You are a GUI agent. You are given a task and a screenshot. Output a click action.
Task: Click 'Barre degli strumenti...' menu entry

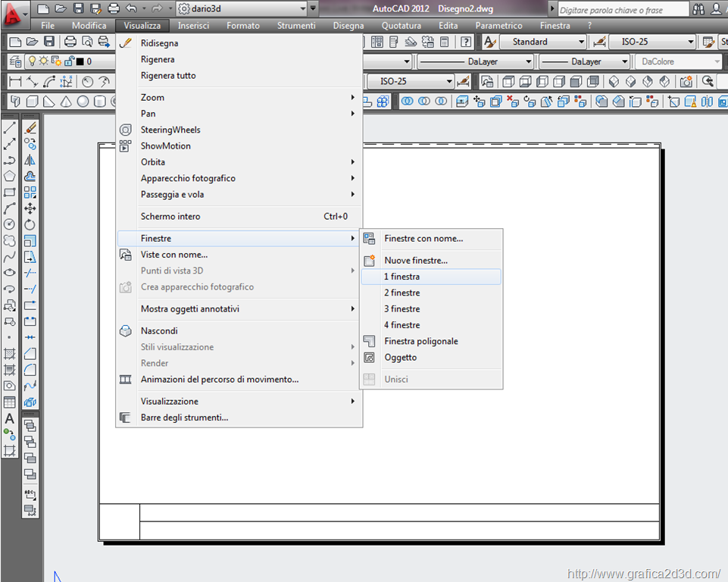tap(184, 418)
